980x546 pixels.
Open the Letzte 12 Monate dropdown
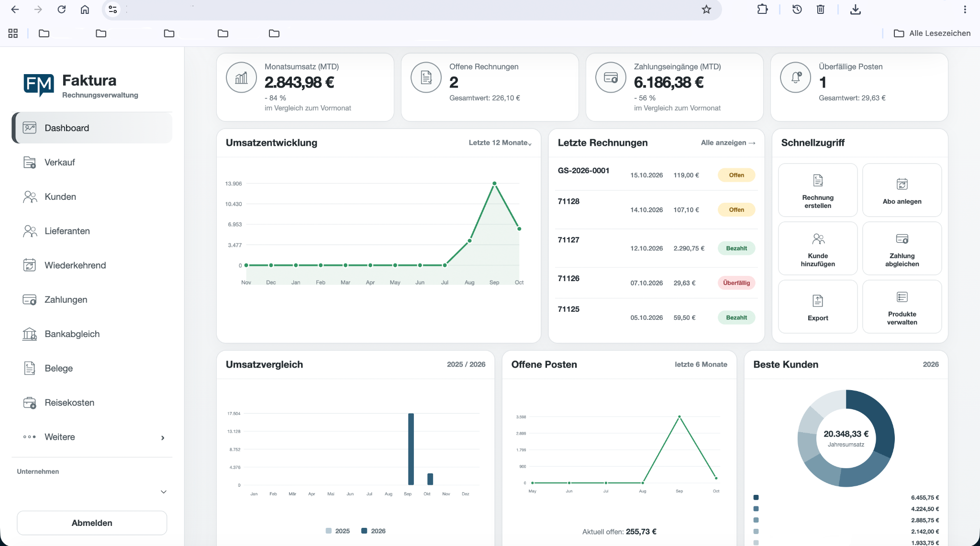click(x=500, y=143)
